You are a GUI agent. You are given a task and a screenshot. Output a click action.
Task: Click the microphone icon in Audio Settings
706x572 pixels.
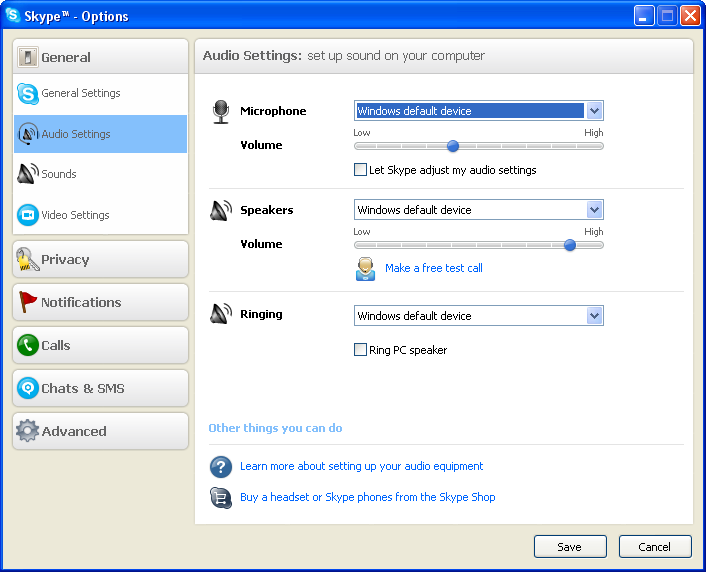[x=221, y=112]
